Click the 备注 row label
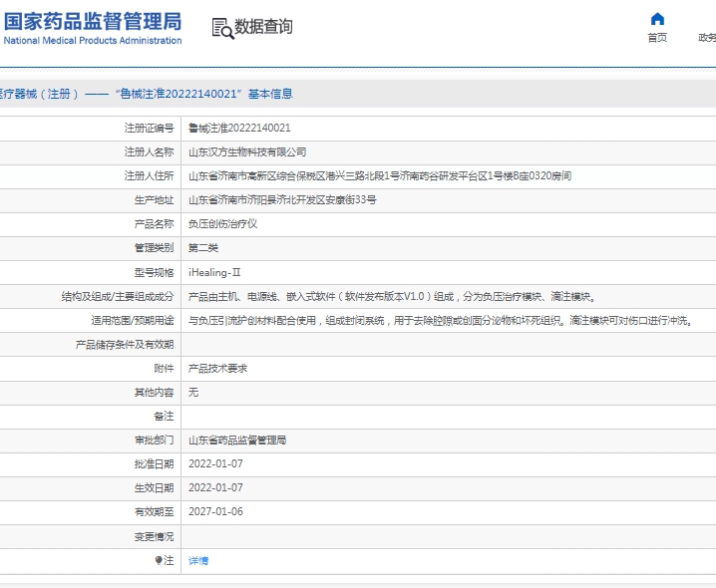Image resolution: width=716 pixels, height=588 pixels. point(164,417)
